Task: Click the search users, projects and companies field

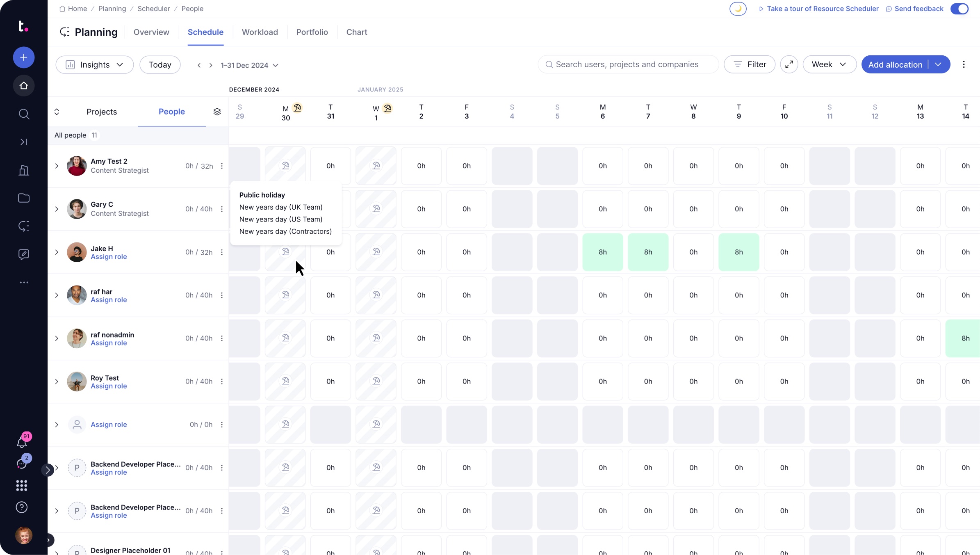Action: tap(628, 64)
